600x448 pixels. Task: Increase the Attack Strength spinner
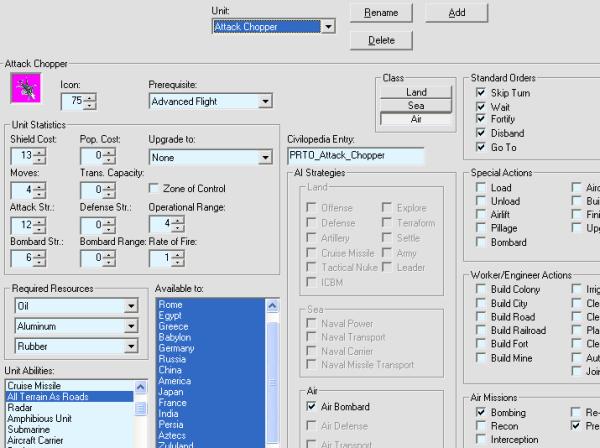point(41,219)
